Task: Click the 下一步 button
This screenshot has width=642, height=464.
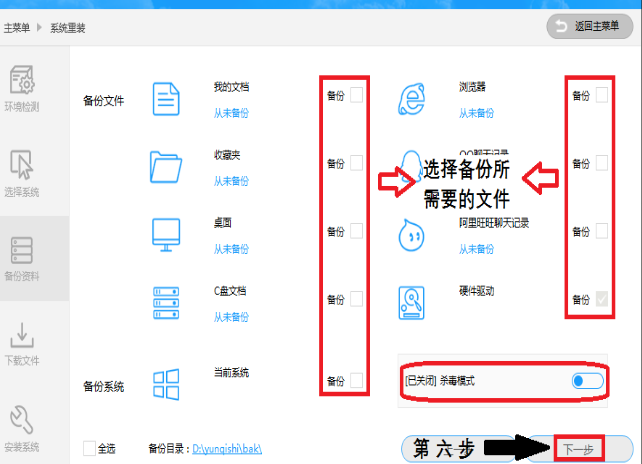Action: (579, 449)
